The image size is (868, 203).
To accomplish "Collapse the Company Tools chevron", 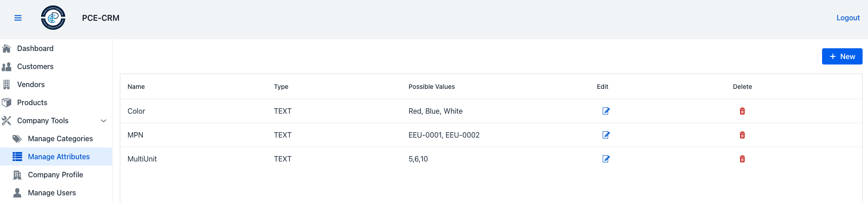I will [x=104, y=121].
